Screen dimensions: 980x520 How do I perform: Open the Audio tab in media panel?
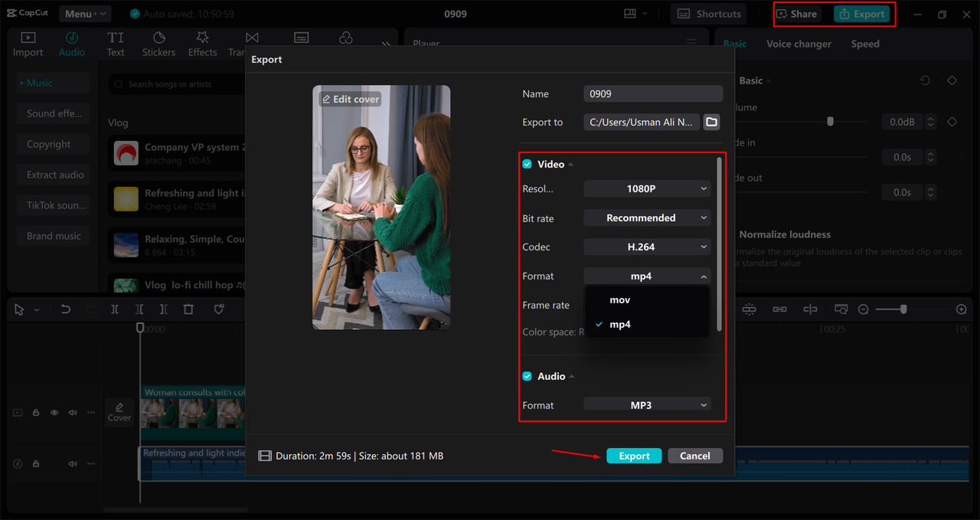(x=72, y=44)
